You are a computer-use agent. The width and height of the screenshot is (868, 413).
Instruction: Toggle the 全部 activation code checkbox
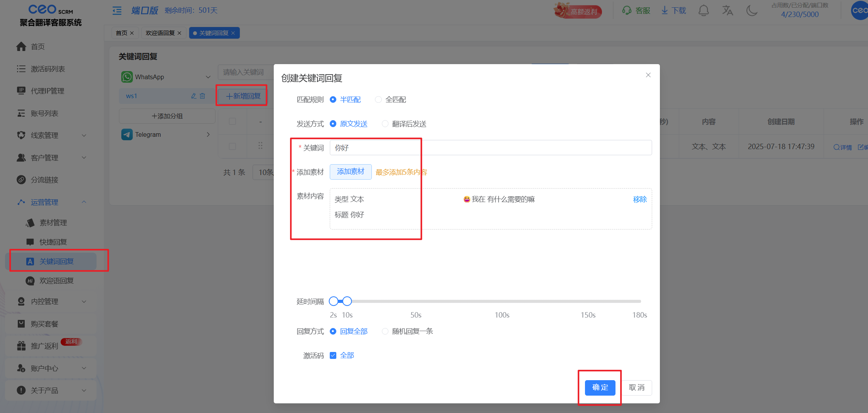pyautogui.click(x=333, y=355)
